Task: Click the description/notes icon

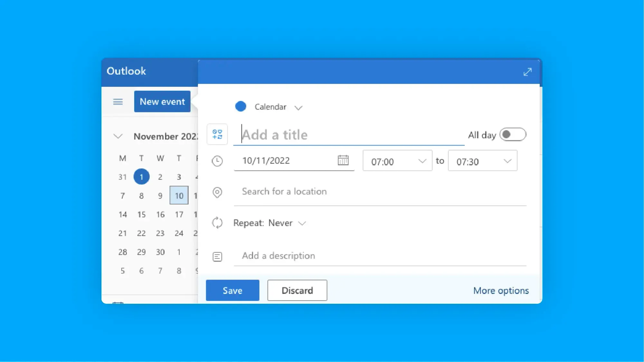Action: point(217,255)
